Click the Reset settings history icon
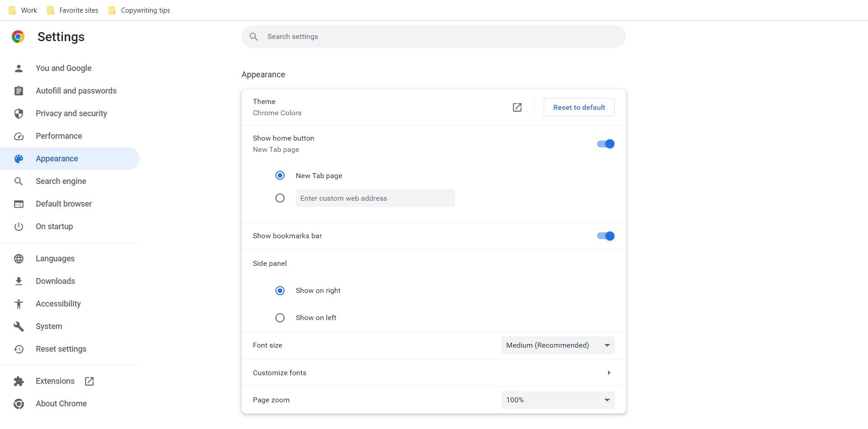Screen dimensions: 868x429 (19, 349)
